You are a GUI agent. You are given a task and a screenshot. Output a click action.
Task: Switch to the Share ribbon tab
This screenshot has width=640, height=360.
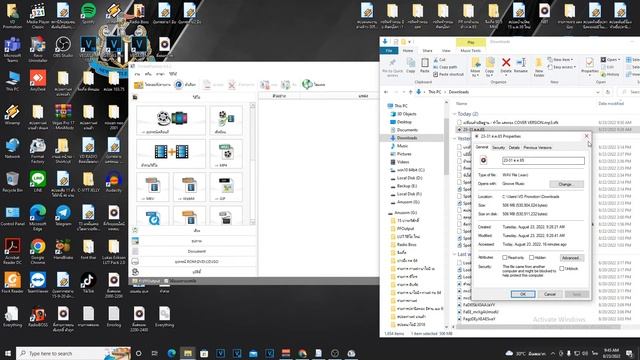[x=427, y=51]
